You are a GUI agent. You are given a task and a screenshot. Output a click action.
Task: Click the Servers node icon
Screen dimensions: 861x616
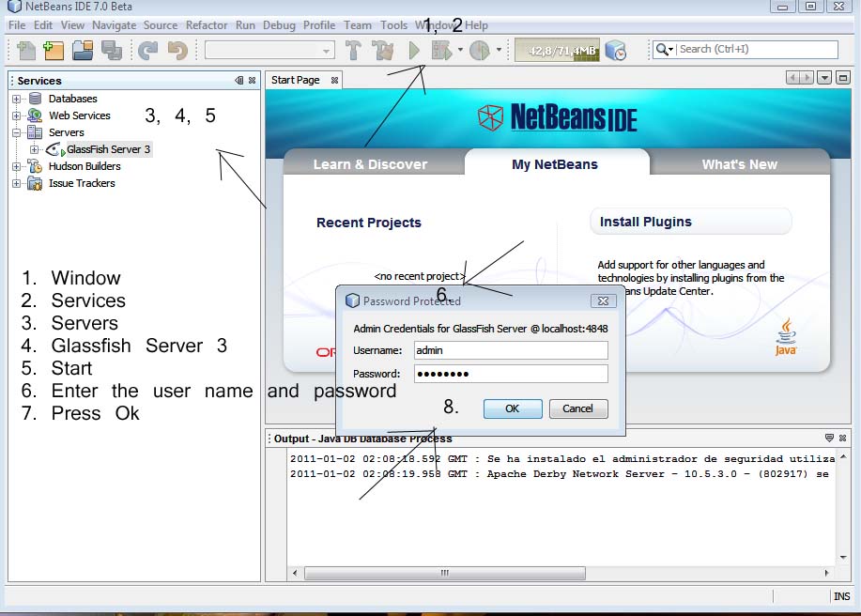(x=35, y=132)
